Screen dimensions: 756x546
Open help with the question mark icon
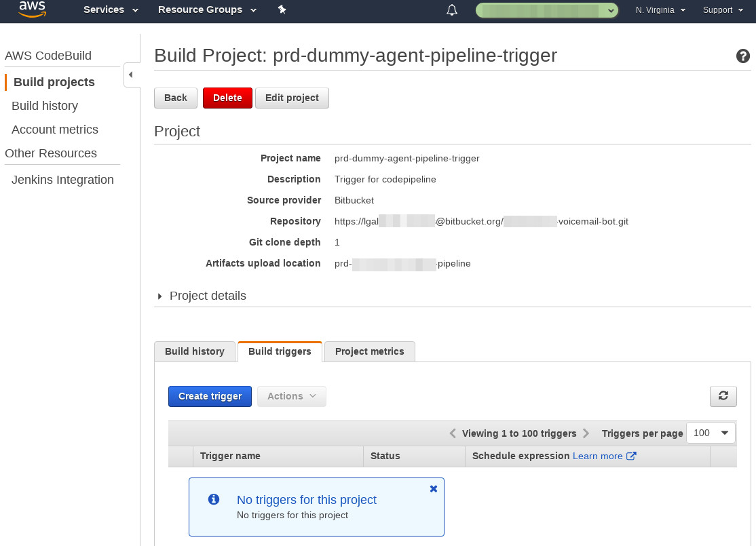coord(742,56)
